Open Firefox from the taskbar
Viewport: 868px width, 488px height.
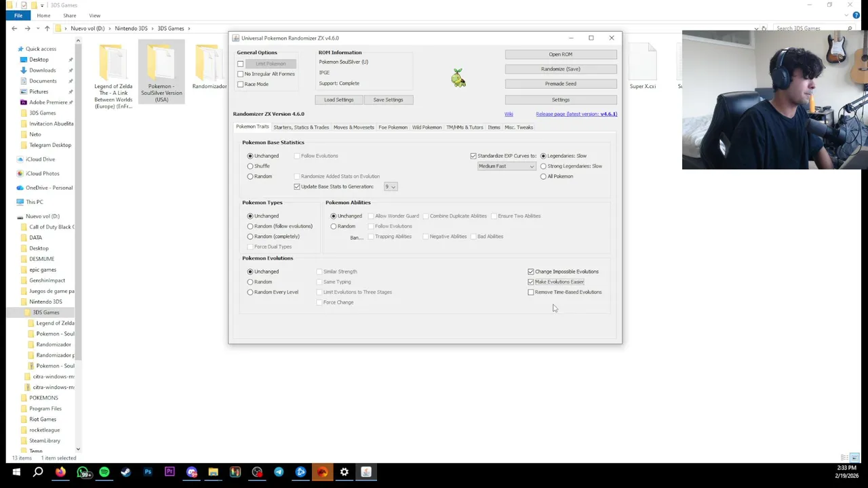(x=60, y=472)
